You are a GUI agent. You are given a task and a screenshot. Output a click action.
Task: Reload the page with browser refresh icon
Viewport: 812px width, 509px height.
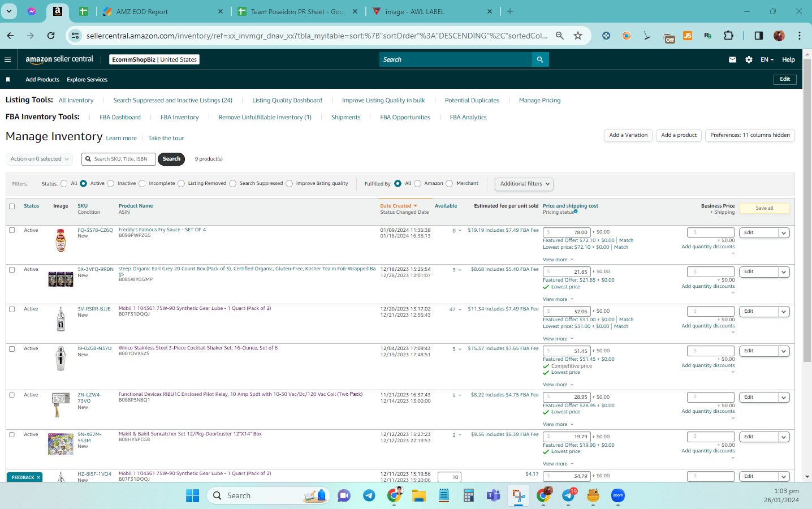coord(51,36)
